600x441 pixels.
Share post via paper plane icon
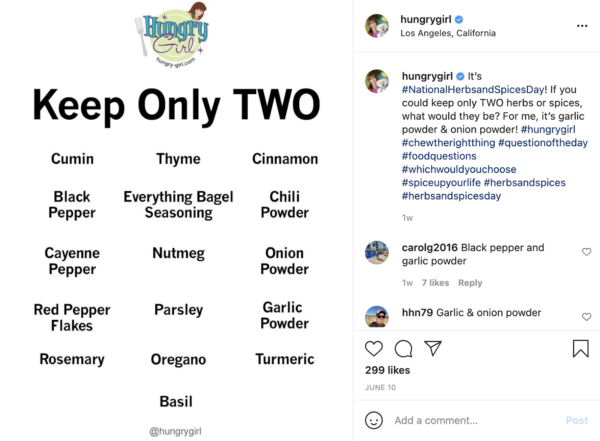433,348
